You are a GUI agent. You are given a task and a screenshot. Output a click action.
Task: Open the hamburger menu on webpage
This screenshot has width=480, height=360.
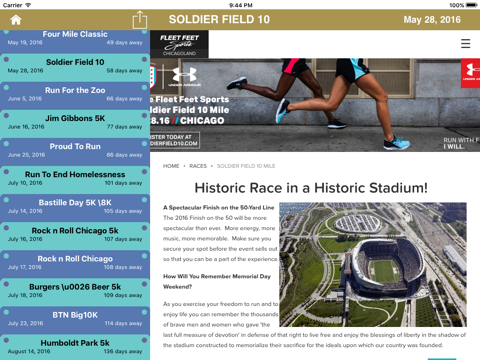(465, 43)
